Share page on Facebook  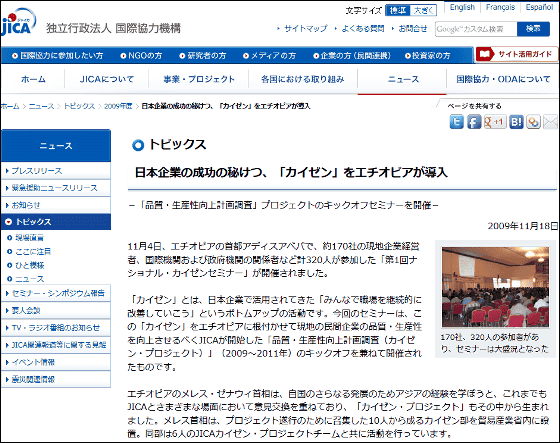(x=474, y=122)
